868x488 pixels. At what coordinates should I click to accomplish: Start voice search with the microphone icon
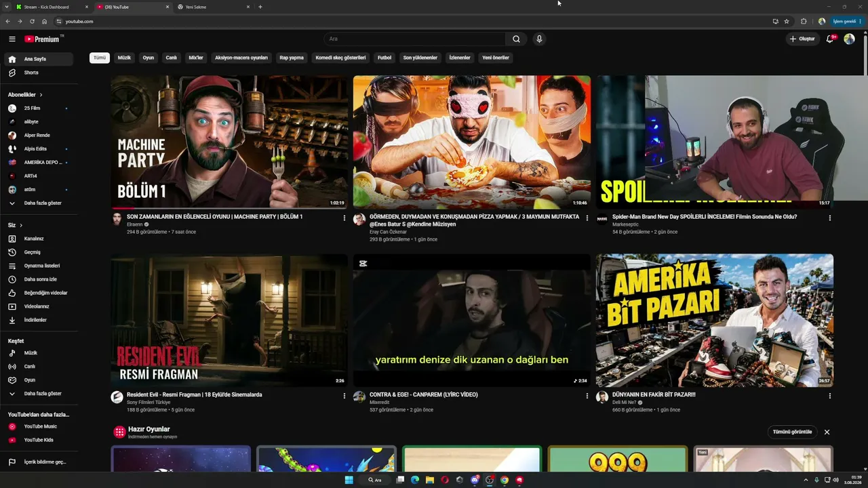[x=539, y=39]
